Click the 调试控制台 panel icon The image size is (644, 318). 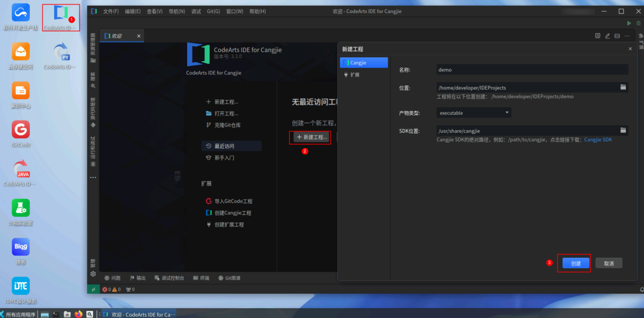(x=169, y=278)
